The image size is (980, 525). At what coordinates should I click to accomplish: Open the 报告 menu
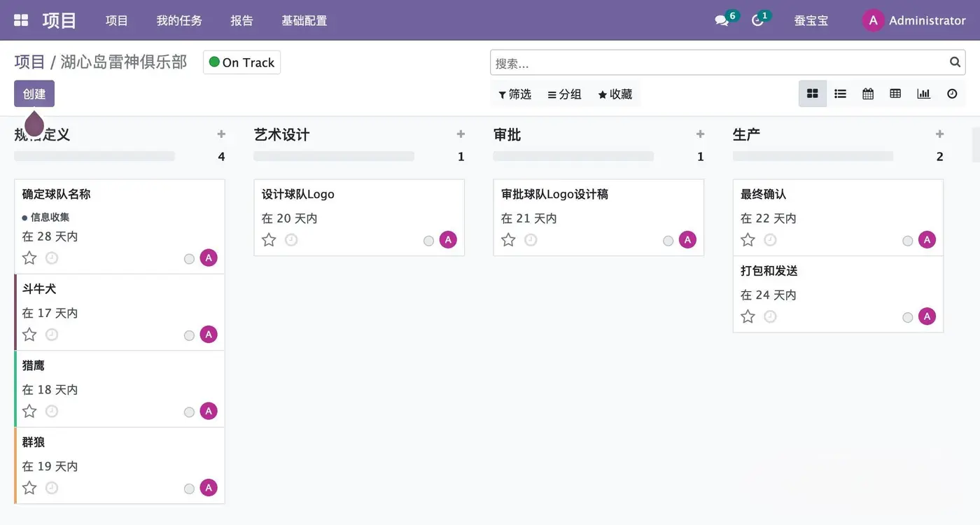point(241,20)
